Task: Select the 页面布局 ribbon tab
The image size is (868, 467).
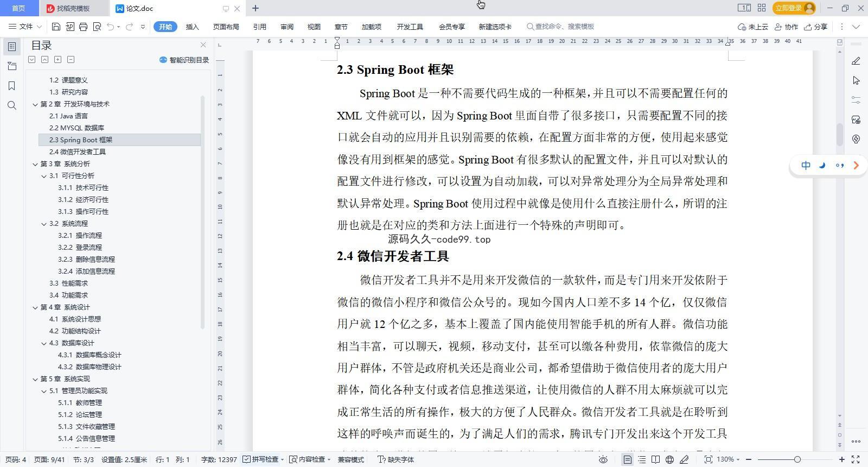Action: coord(226,27)
